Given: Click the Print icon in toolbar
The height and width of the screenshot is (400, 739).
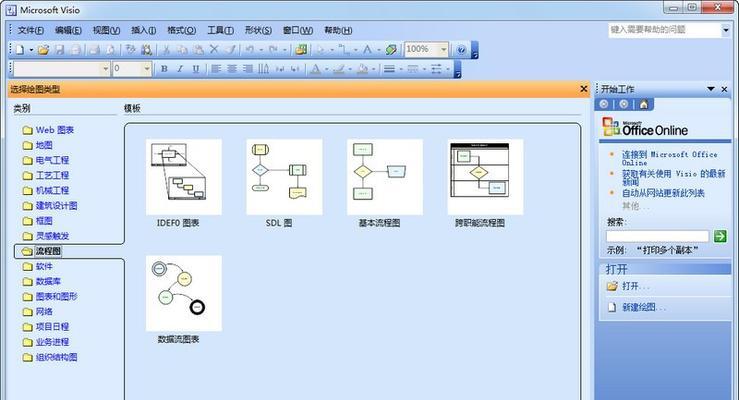Looking at the screenshot, I should click(x=94, y=49).
